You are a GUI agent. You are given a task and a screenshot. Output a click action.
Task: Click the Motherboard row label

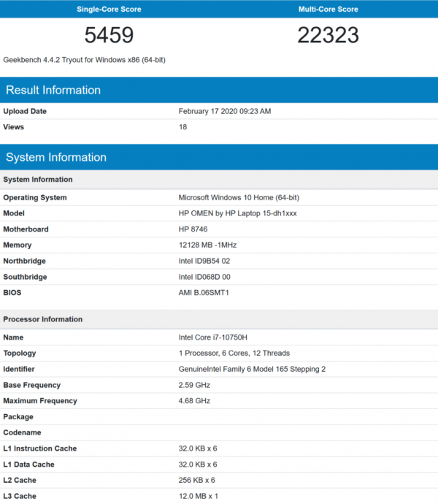[x=26, y=229]
